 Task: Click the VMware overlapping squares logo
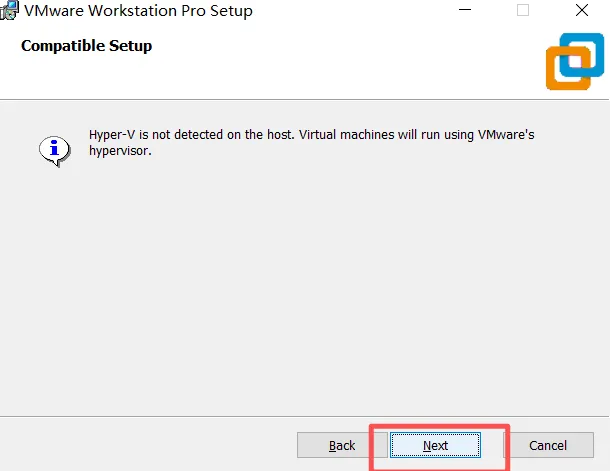(575, 61)
